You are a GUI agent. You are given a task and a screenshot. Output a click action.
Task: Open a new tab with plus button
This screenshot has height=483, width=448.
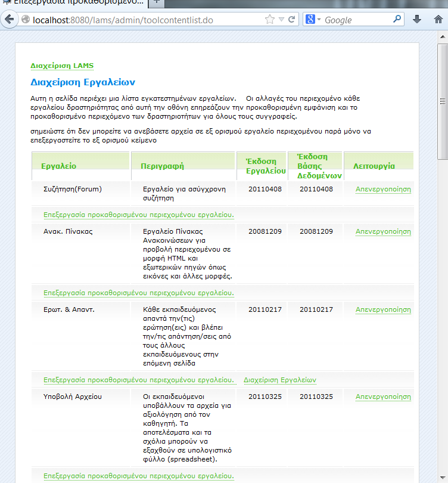coord(156,2)
